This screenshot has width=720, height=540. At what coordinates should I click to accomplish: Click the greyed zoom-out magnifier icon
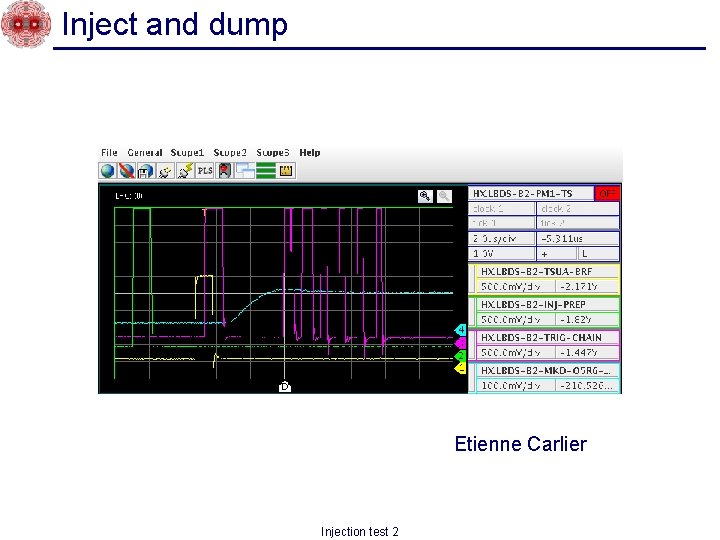coord(444,196)
